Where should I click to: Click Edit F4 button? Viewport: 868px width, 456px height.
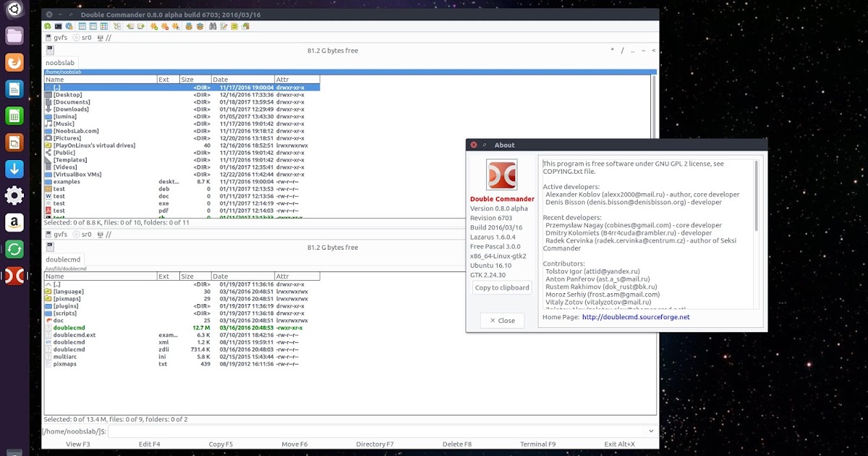pyautogui.click(x=150, y=444)
